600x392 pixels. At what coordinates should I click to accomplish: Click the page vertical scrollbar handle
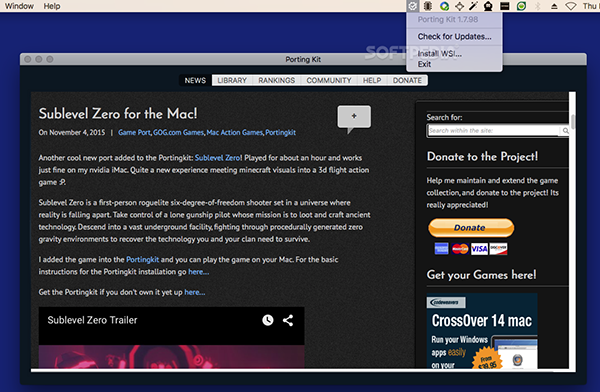coord(572,122)
